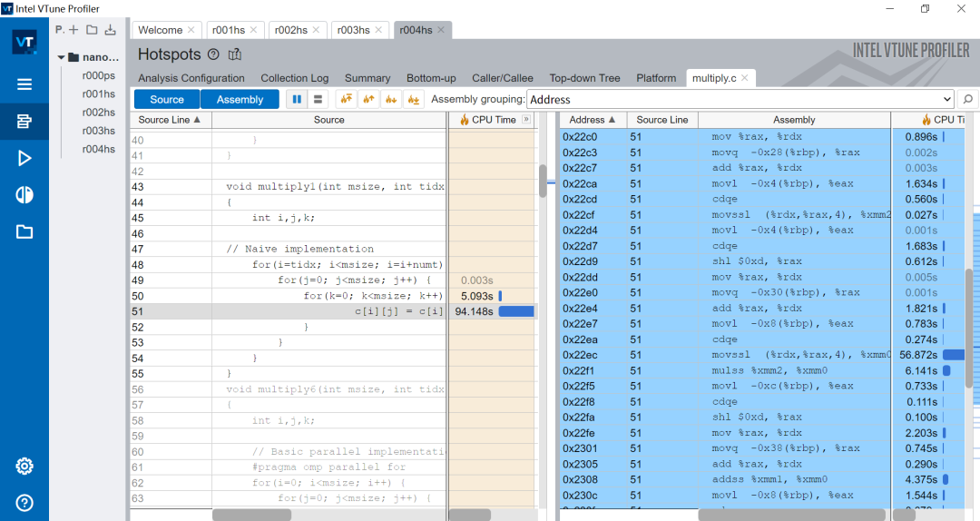
Task: Switch to the r003hs result tab
Action: (354, 30)
